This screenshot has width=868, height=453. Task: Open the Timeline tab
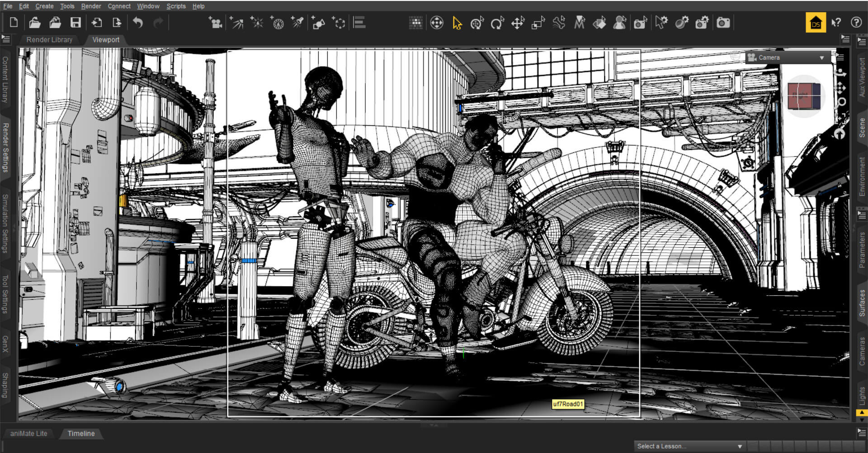(81, 434)
